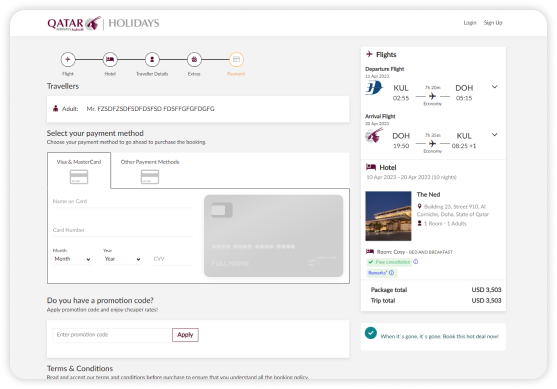Image resolution: width=557 pixels, height=389 pixels.
Task: Click the Other Payment Methods card icon
Action: tap(150, 177)
